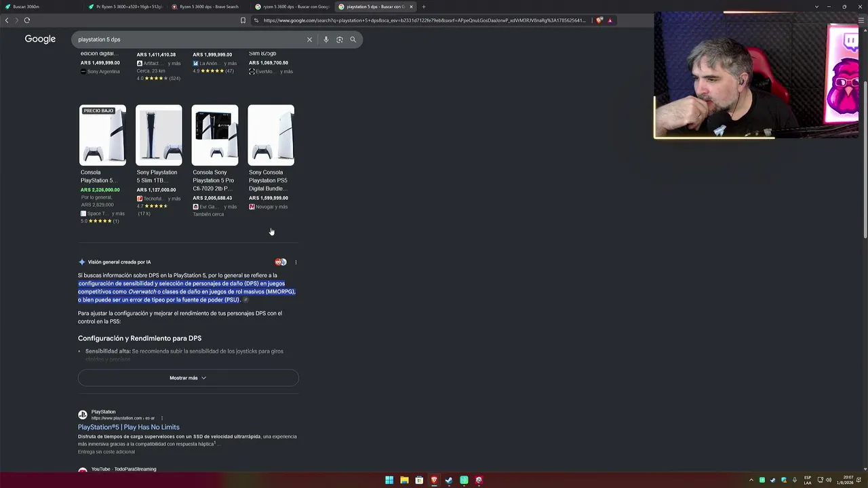Click the PS5 Slim 1TB product image

[x=159, y=135]
